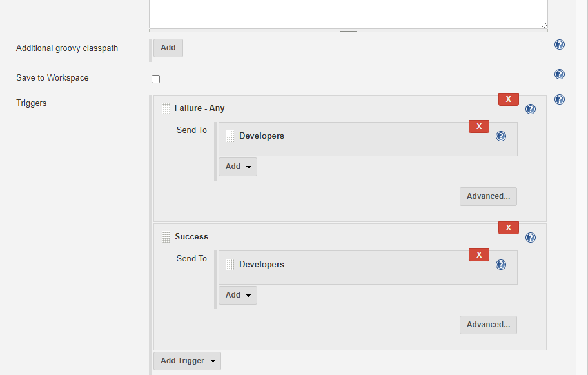Open help for Developers under Success
This screenshot has height=375, width=588.
(x=501, y=265)
